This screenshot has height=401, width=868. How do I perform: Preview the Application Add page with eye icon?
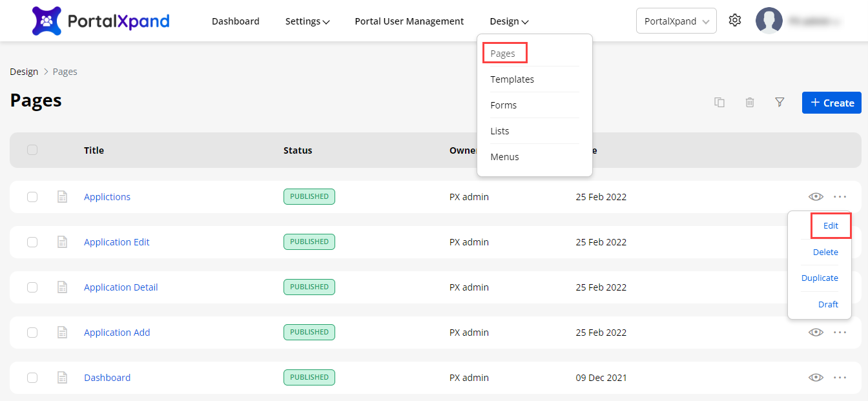816,333
